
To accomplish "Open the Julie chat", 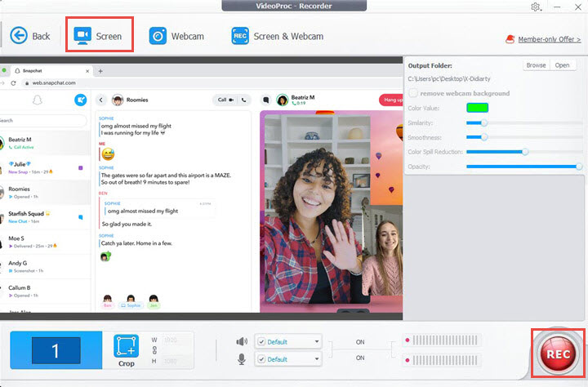I will click(45, 167).
